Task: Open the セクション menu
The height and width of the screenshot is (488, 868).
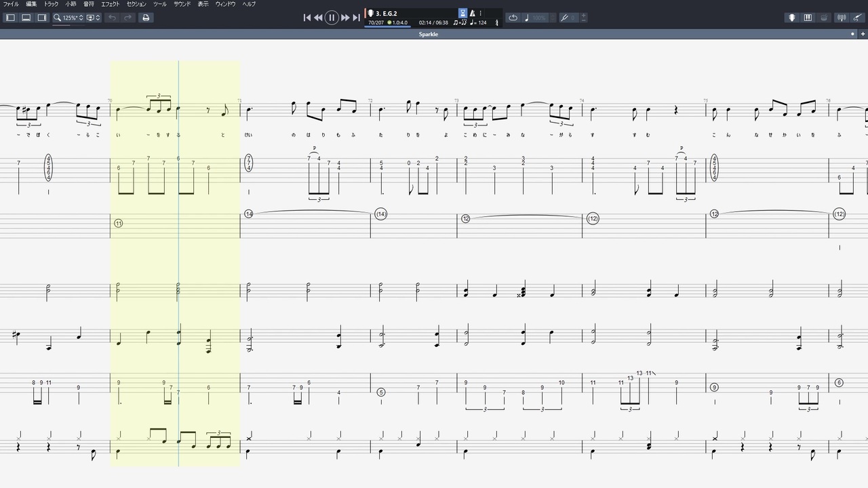Action: (136, 4)
